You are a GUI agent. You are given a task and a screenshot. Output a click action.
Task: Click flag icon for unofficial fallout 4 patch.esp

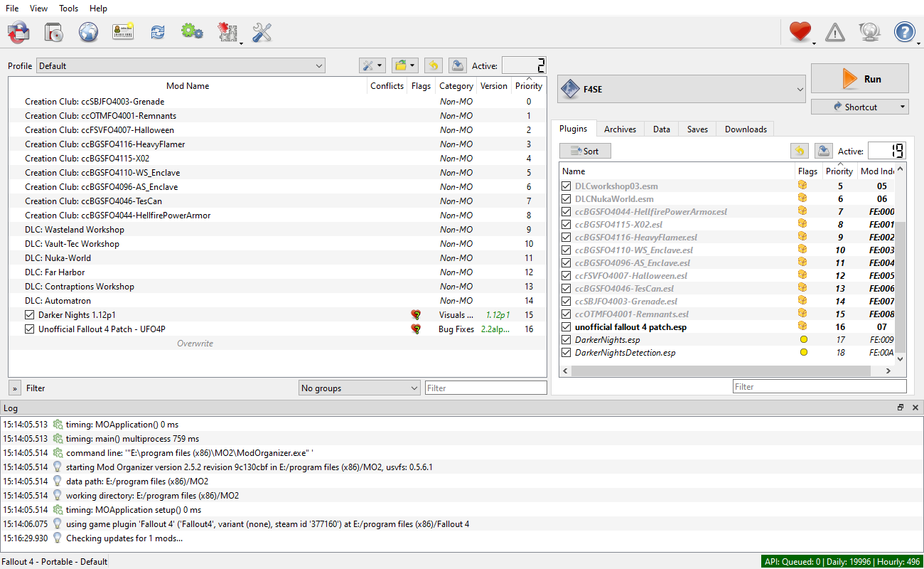804,327
